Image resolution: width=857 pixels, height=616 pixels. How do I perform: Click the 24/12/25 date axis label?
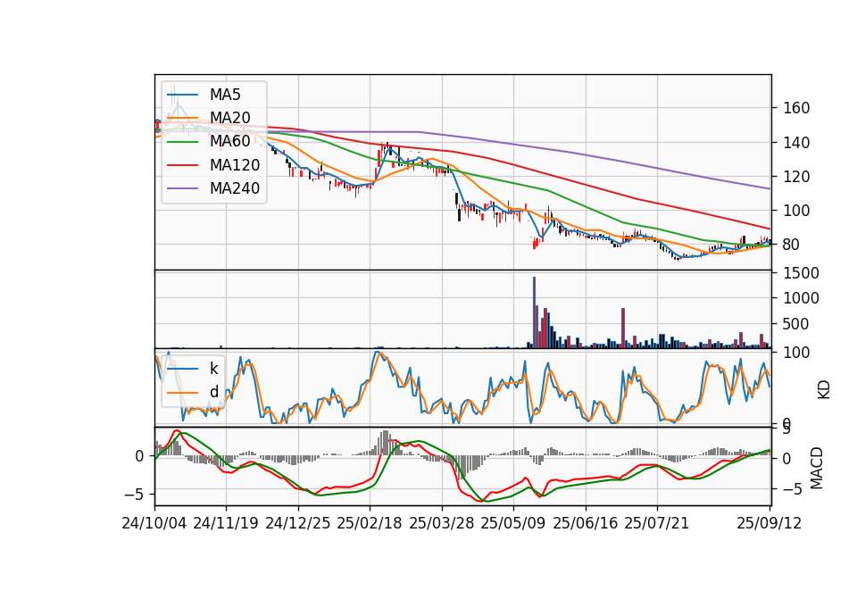[x=298, y=523]
